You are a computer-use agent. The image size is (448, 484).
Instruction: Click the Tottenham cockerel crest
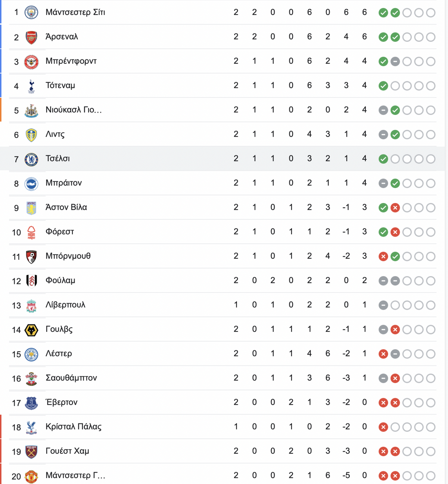31,86
